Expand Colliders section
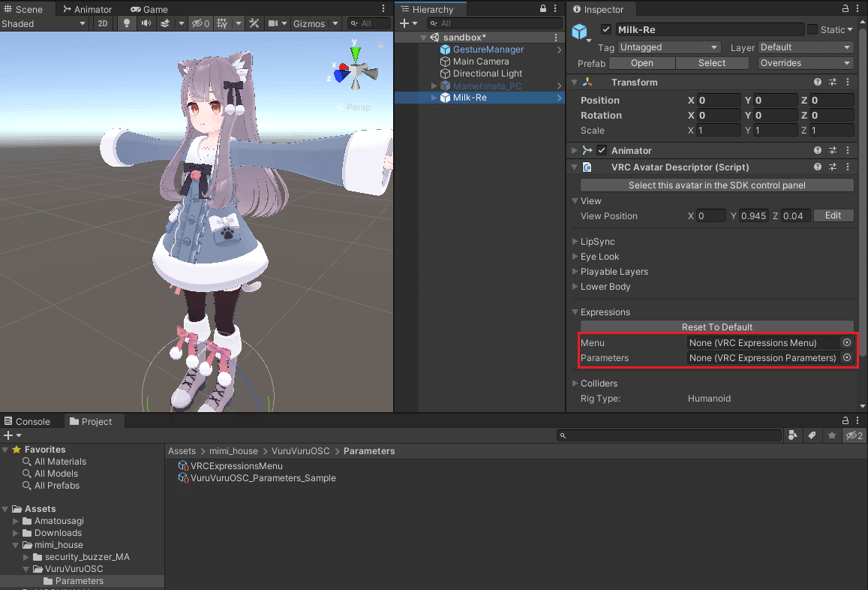The image size is (868, 590). [575, 383]
